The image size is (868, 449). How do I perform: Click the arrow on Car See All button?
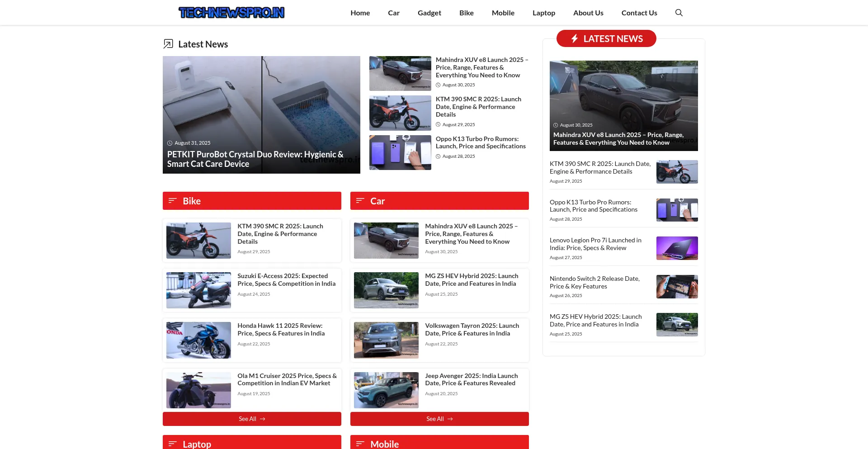coord(450,419)
